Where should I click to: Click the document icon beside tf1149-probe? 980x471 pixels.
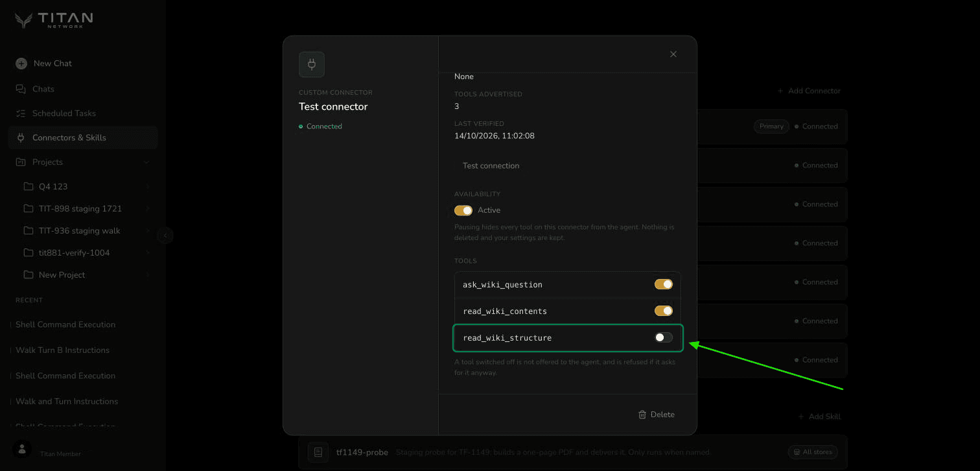click(318, 452)
